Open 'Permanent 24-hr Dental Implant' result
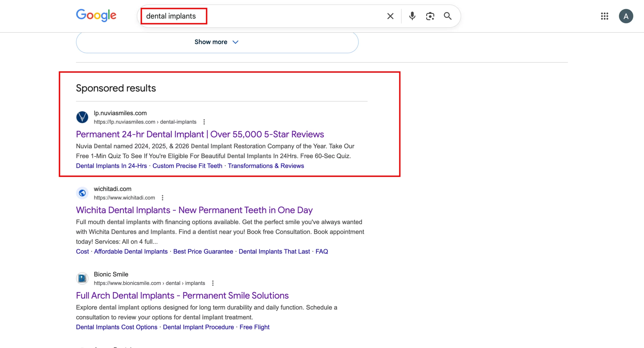The image size is (644, 348). 200,134
